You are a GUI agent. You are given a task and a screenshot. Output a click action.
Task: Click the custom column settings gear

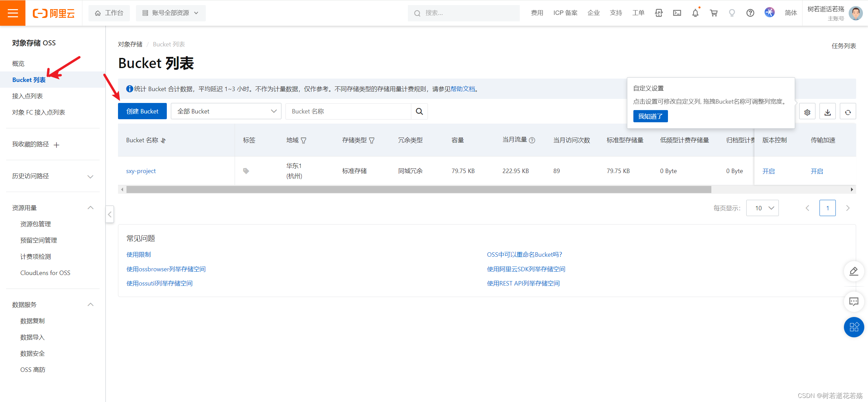pyautogui.click(x=807, y=112)
